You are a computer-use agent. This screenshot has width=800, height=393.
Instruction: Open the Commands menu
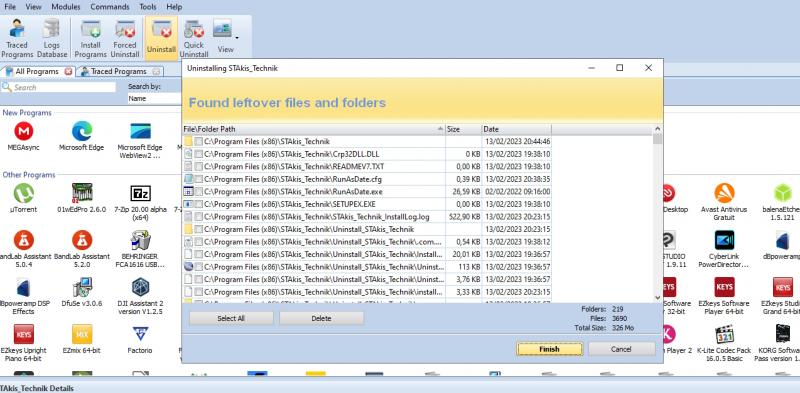pos(110,7)
